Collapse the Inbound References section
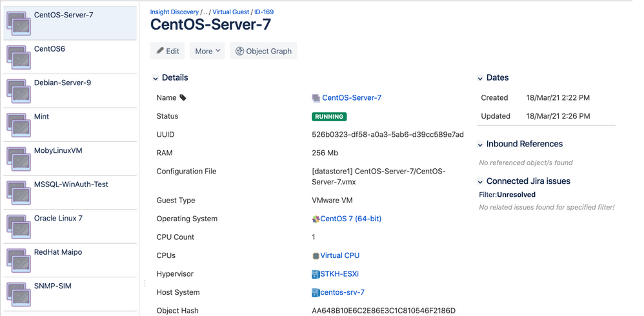644x316 pixels. [479, 144]
